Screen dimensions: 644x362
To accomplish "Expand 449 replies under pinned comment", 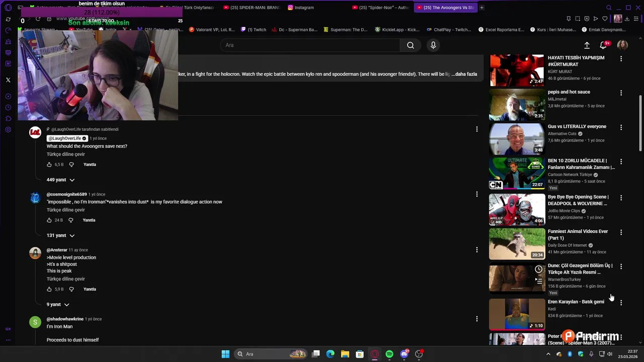I will click(x=60, y=179).
